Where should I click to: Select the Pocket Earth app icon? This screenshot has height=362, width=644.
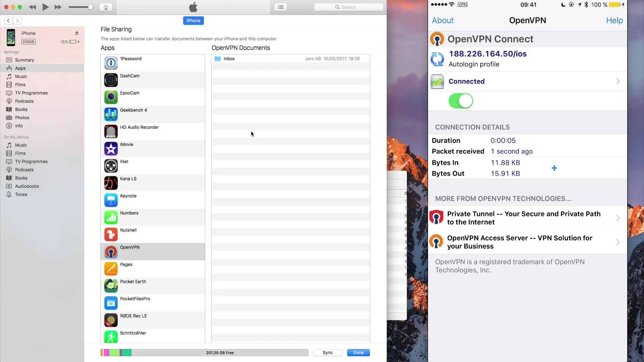pos(111,286)
